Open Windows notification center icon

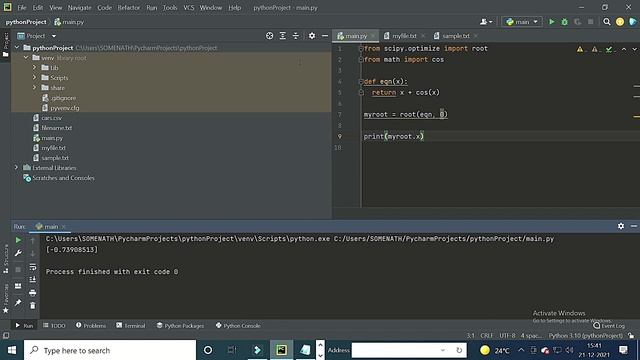click(x=623, y=350)
